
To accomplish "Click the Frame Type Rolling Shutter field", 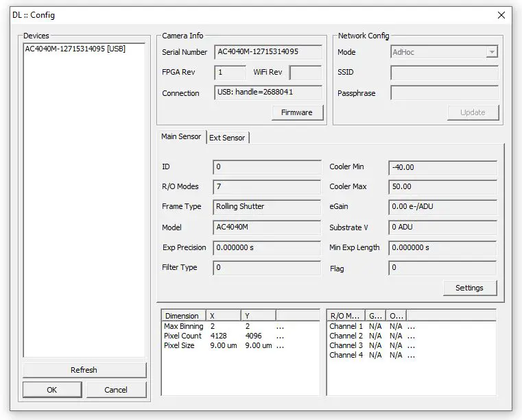I will pos(266,207).
